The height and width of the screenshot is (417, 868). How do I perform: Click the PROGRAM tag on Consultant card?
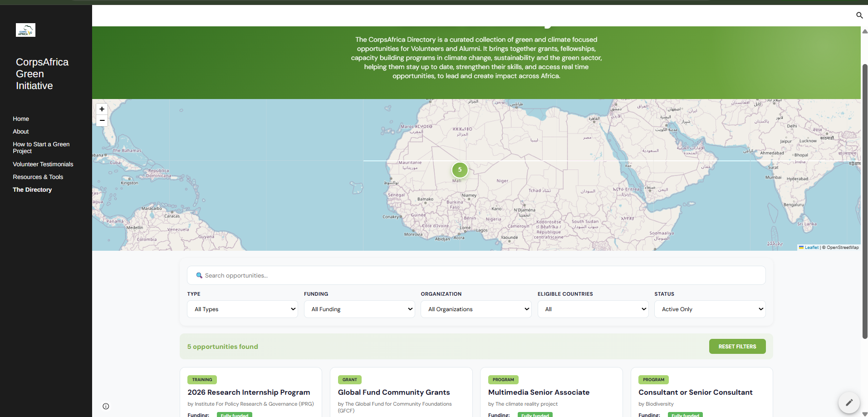pyautogui.click(x=653, y=380)
